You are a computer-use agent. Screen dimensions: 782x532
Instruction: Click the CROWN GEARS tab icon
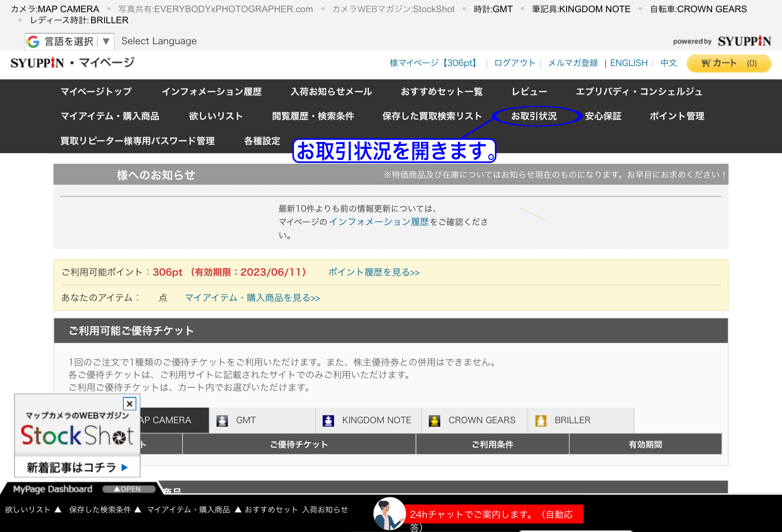[x=435, y=421]
